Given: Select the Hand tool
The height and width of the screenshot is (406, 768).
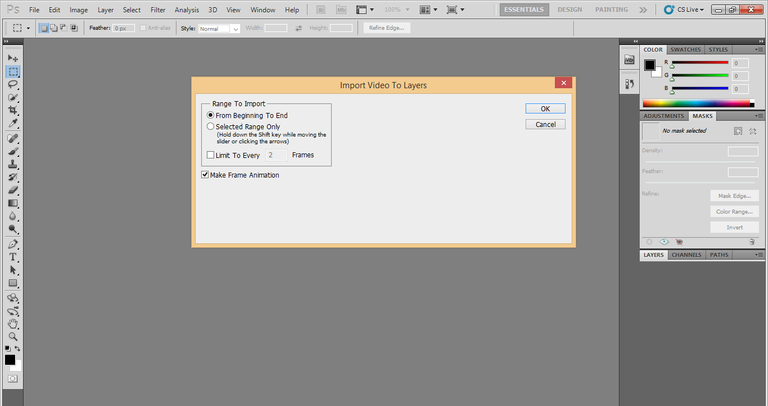Looking at the screenshot, I should point(13,324).
